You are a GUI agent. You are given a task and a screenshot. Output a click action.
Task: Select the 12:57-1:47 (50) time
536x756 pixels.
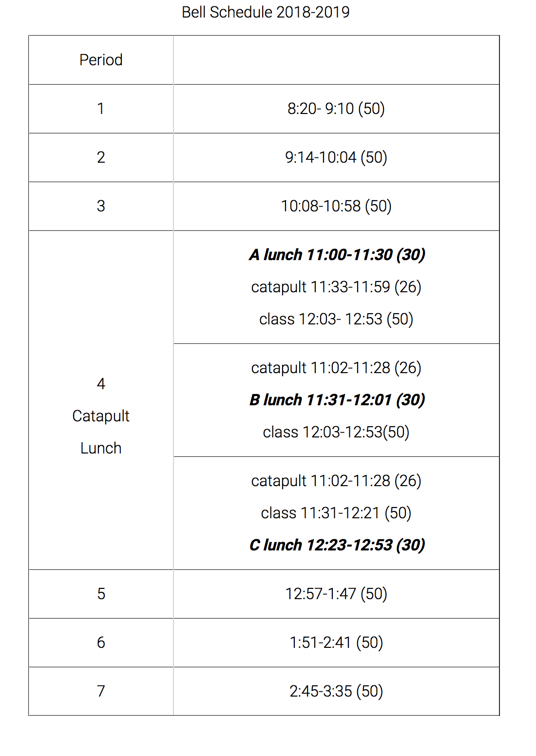click(336, 594)
